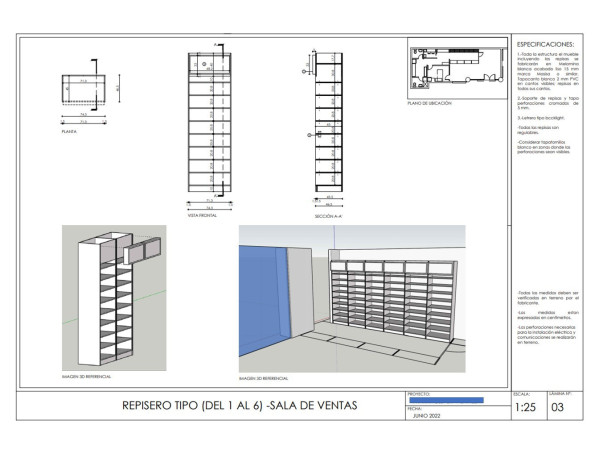Click the FECHA field label
This screenshot has height=450, width=599.
pos(414,409)
